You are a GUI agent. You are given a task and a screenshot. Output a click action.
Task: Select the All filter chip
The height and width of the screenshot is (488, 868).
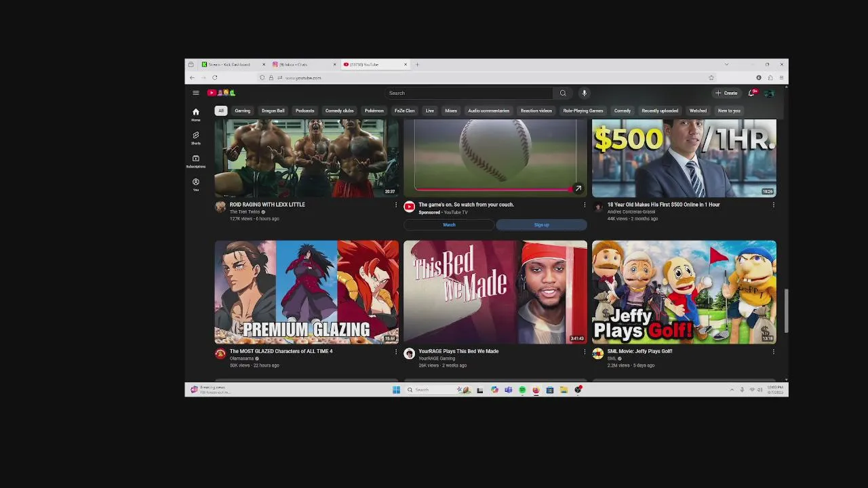(x=220, y=110)
